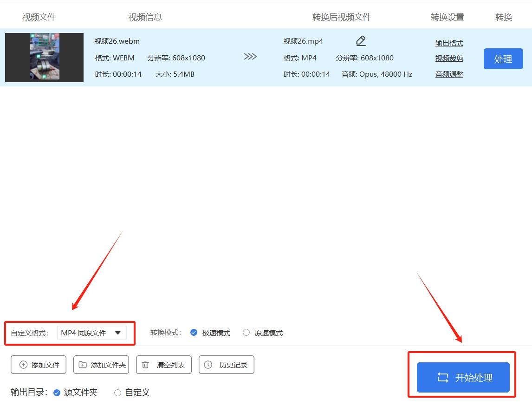Click the pencil icon to rename 视频26.mp4
Image resolution: width=532 pixels, height=406 pixels.
361,41
